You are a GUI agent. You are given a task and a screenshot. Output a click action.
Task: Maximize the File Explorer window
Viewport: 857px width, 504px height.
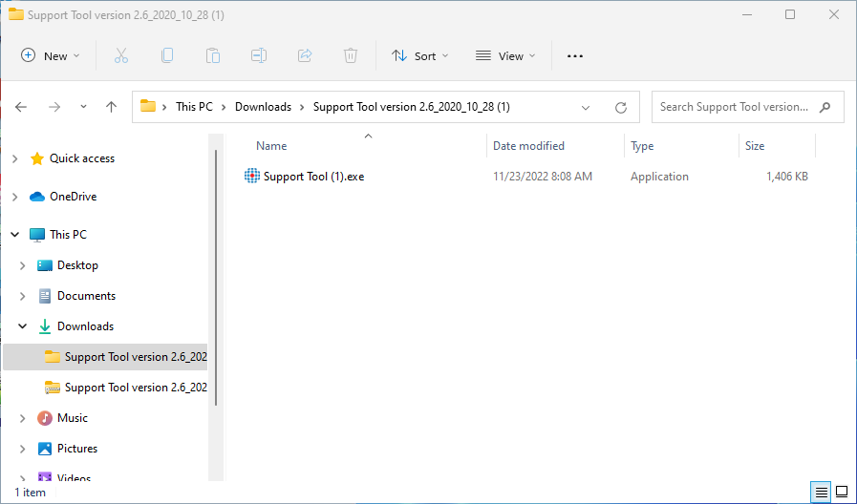790,14
